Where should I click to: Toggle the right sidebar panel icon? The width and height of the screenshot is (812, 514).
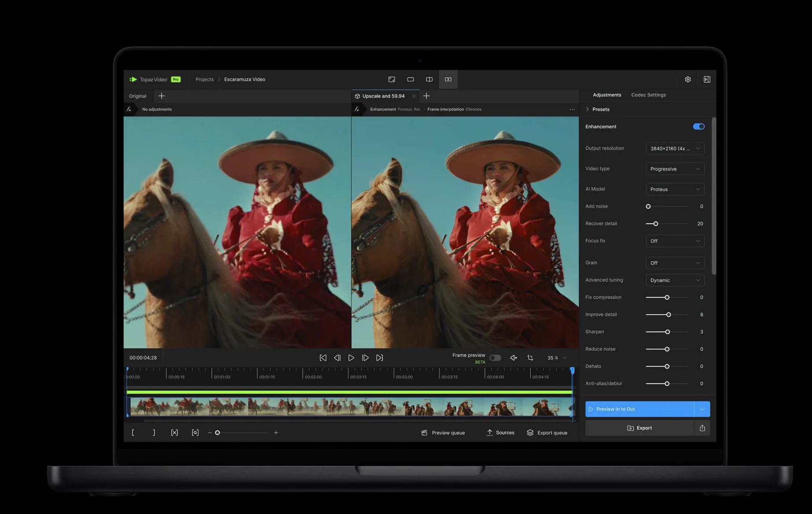pyautogui.click(x=707, y=79)
